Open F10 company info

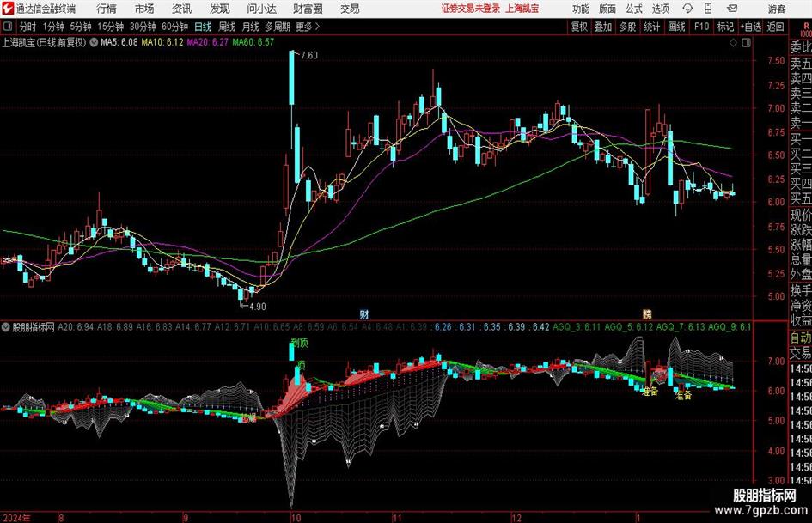pyautogui.click(x=701, y=27)
